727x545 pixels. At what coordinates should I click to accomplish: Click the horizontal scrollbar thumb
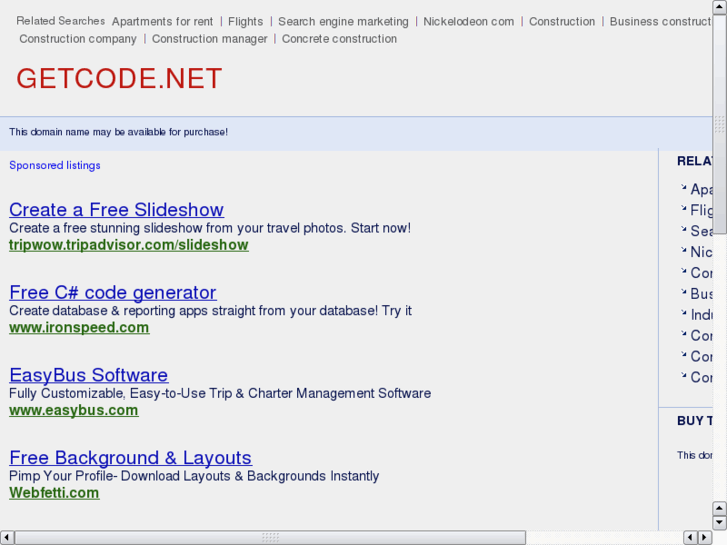pos(270,538)
